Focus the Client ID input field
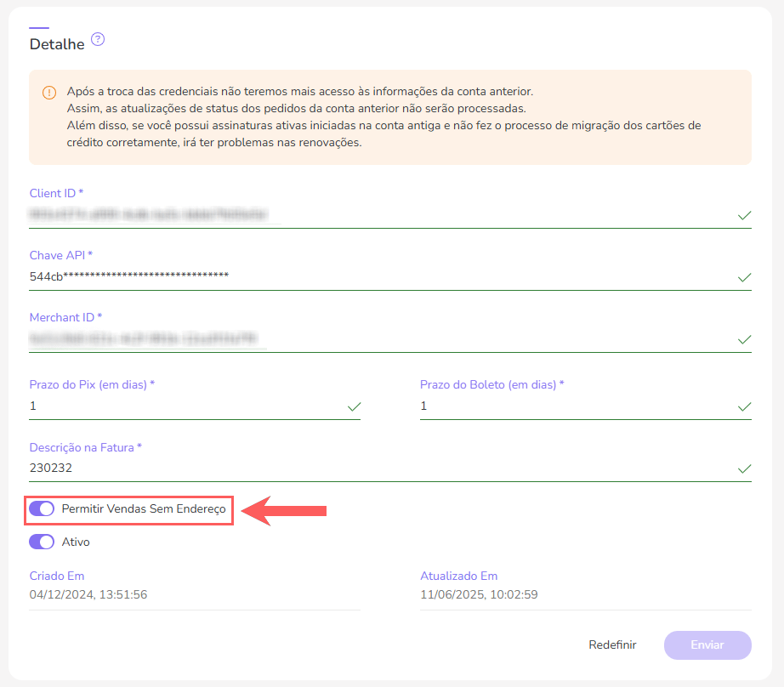This screenshot has width=784, height=687. [x=374, y=215]
